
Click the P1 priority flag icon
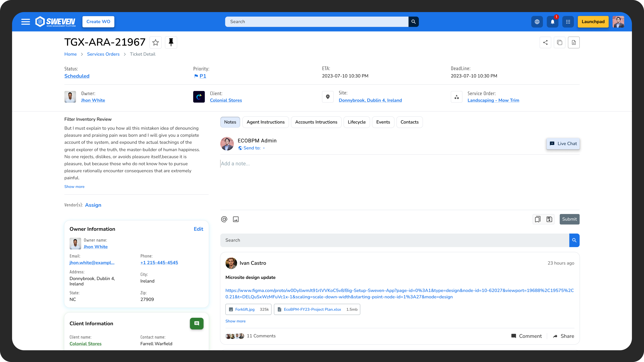(x=196, y=76)
